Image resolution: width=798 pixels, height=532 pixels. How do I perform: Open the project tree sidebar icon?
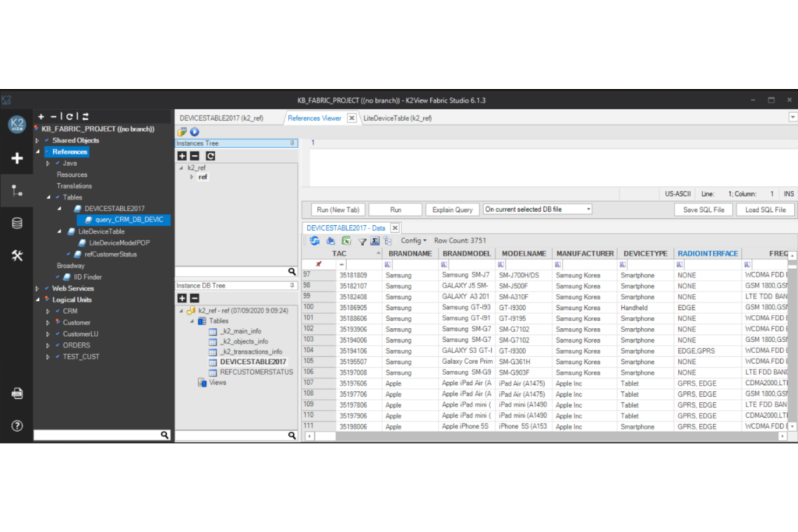(17, 190)
